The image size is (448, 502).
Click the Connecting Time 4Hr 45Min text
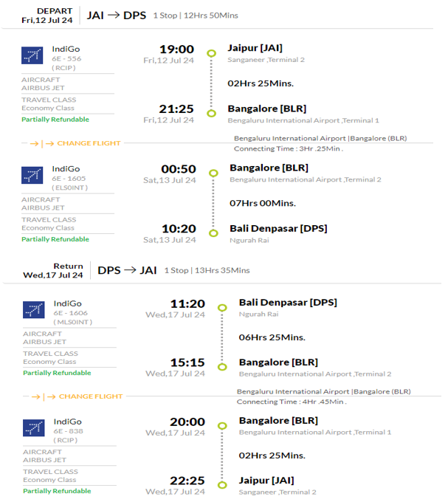pos(292,402)
